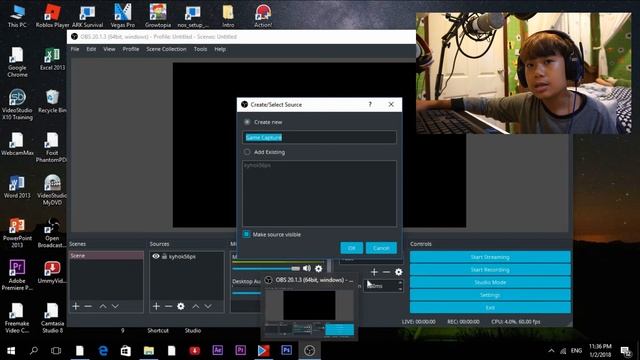This screenshot has height=360, width=640.
Task: Remove source using Sources minus icon
Action: click(x=168, y=306)
